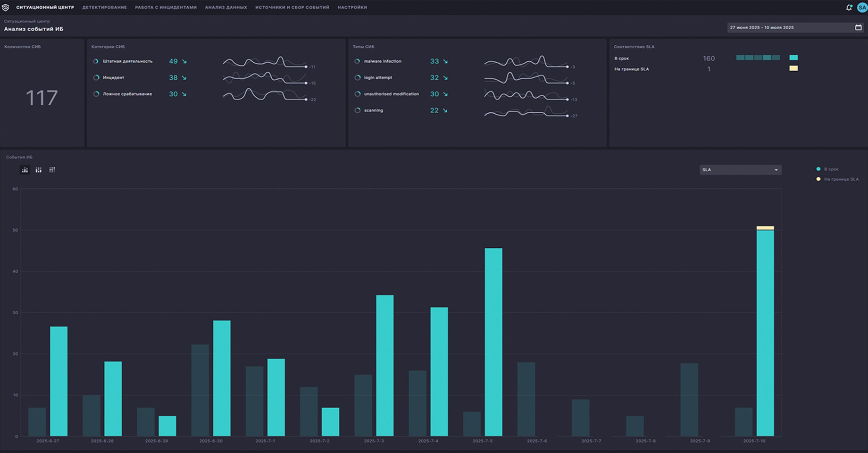Open the 'Работа с инцидентами' menu
The width and height of the screenshot is (868, 453).
tap(166, 8)
